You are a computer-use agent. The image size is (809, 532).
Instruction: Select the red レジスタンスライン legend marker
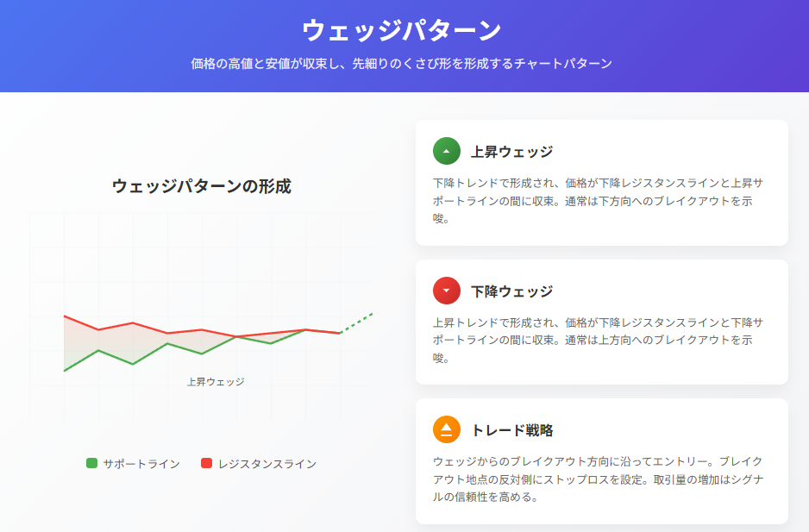(206, 463)
